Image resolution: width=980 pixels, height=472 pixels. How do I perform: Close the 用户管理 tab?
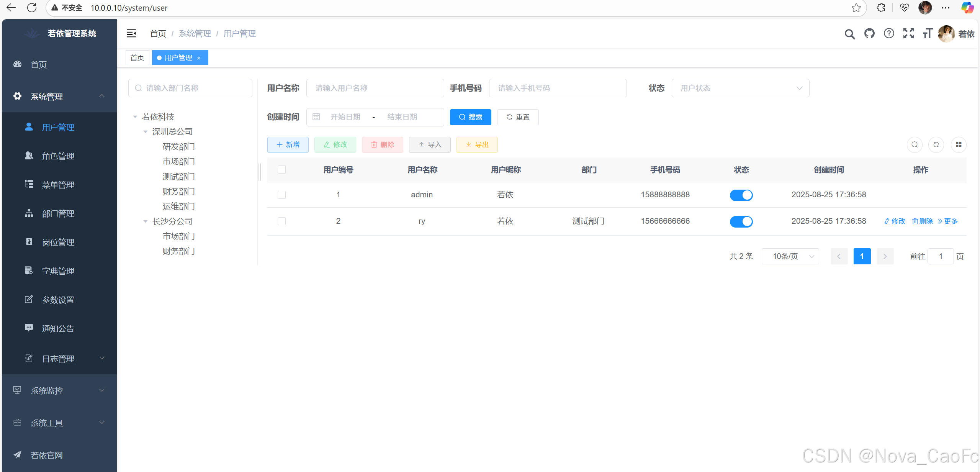[x=199, y=58]
